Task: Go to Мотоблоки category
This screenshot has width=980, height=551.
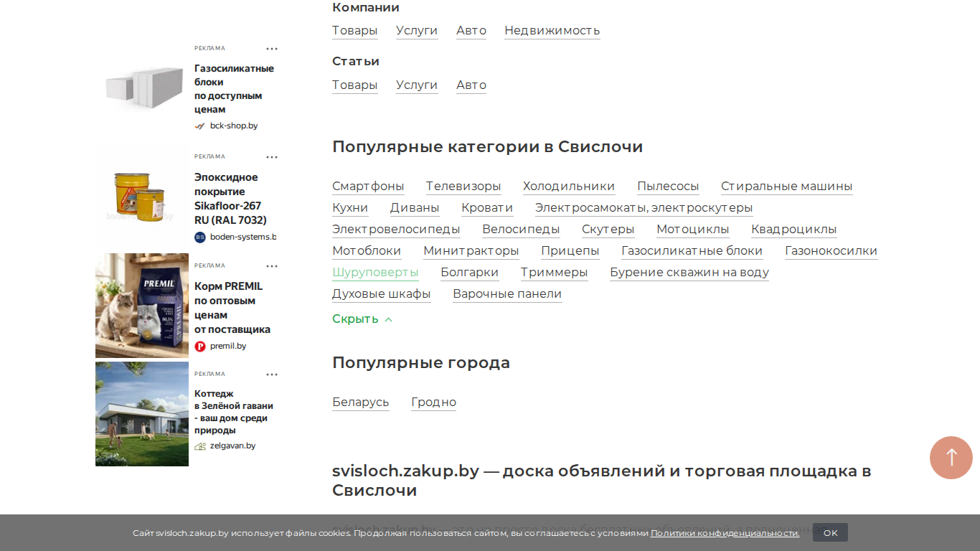Action: tap(367, 251)
